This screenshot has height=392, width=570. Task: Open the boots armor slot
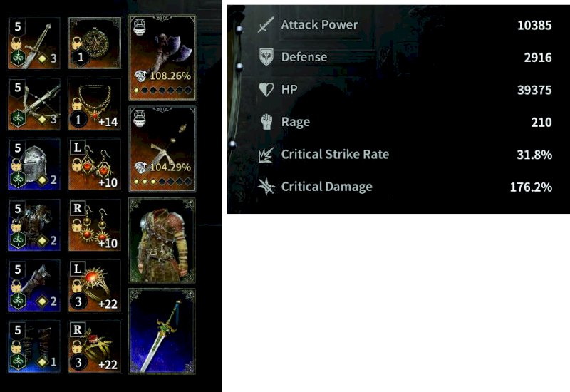point(34,346)
